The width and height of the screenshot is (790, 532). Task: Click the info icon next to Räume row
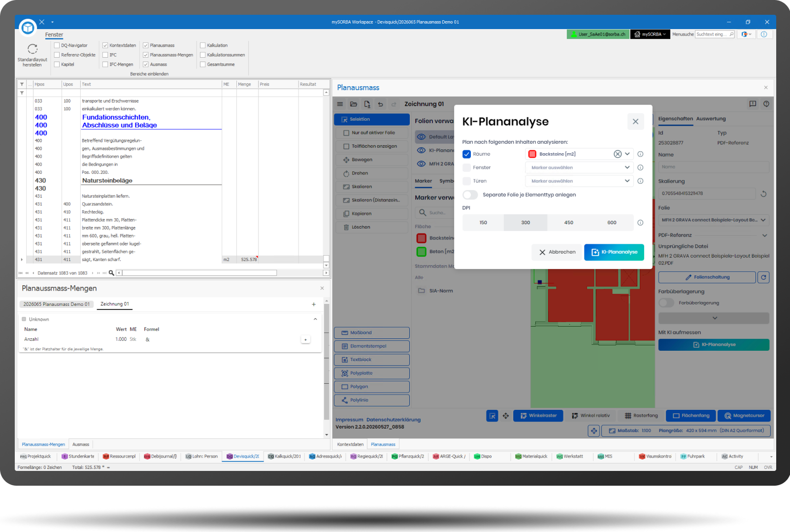point(640,154)
